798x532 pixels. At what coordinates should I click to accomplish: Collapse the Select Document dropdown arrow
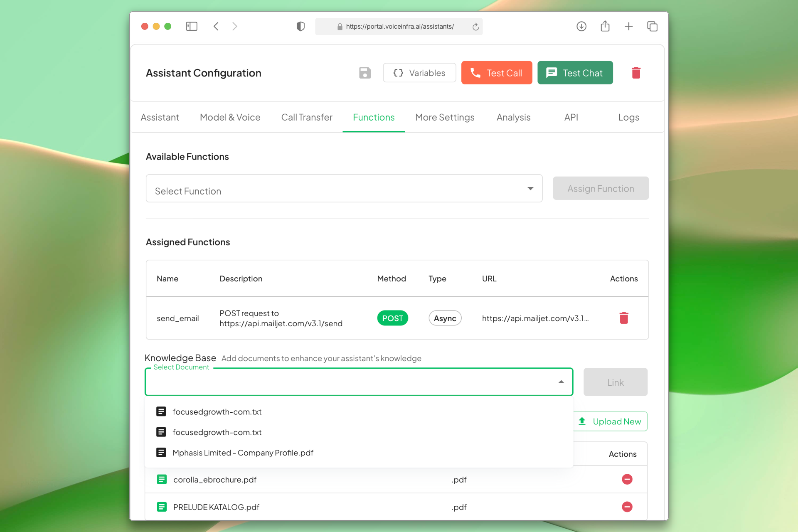561,382
